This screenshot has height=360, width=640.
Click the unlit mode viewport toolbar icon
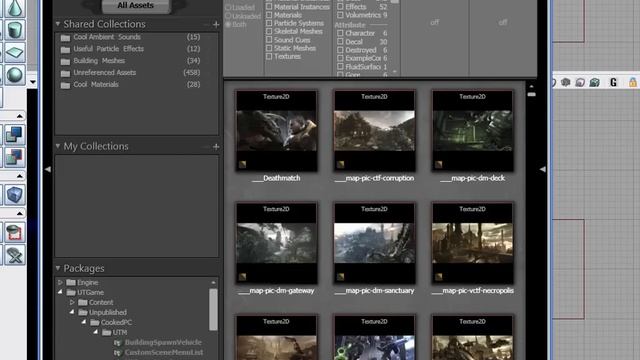point(580,82)
